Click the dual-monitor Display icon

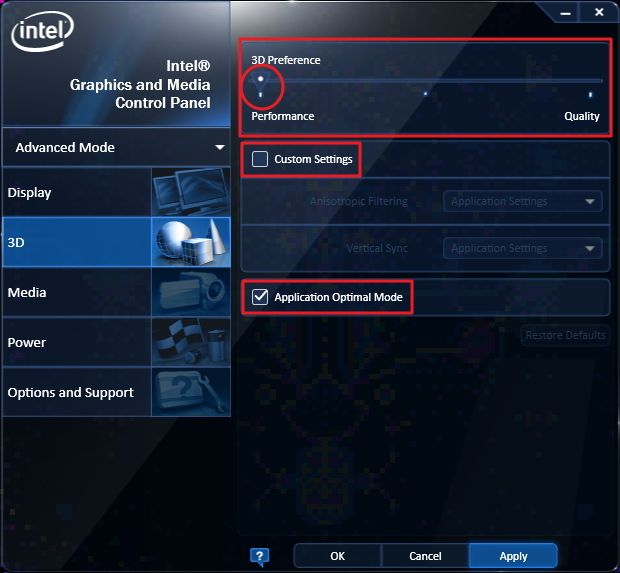pyautogui.click(x=191, y=192)
